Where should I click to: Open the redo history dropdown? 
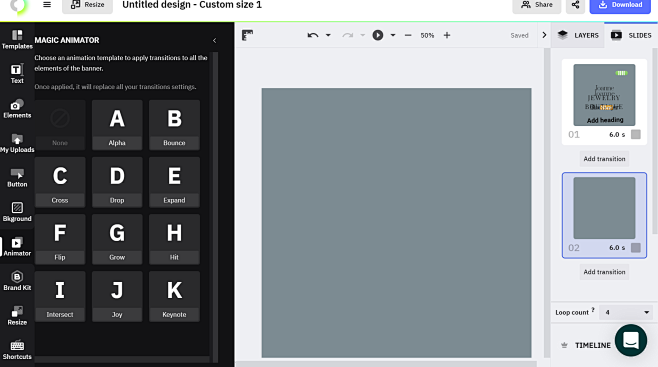(x=363, y=35)
